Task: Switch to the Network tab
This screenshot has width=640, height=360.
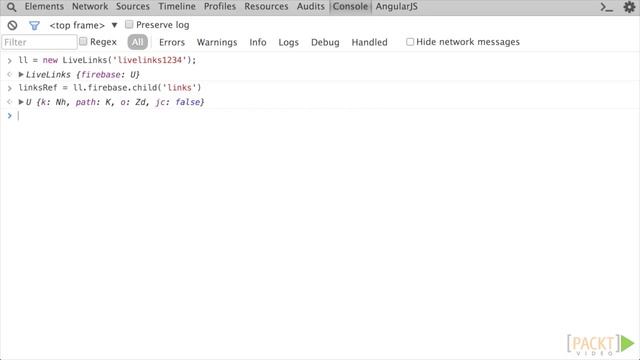Action: coord(90,7)
